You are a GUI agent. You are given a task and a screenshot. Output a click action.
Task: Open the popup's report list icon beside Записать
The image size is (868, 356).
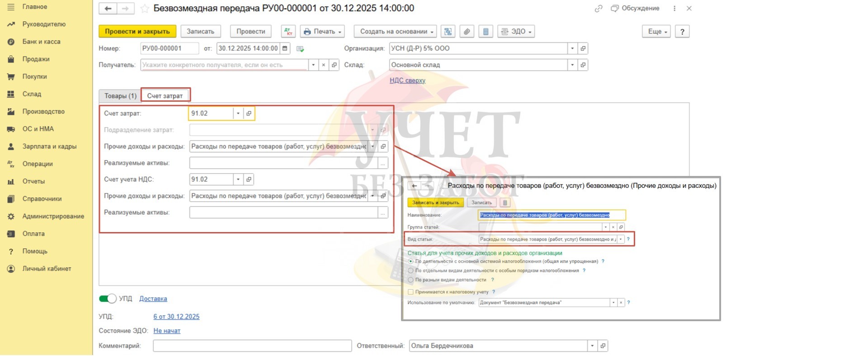(505, 203)
